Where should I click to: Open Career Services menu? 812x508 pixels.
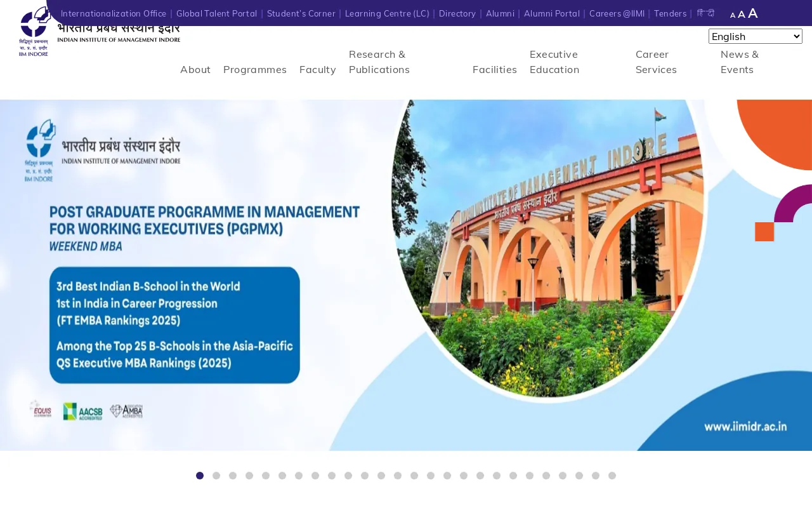click(x=656, y=62)
